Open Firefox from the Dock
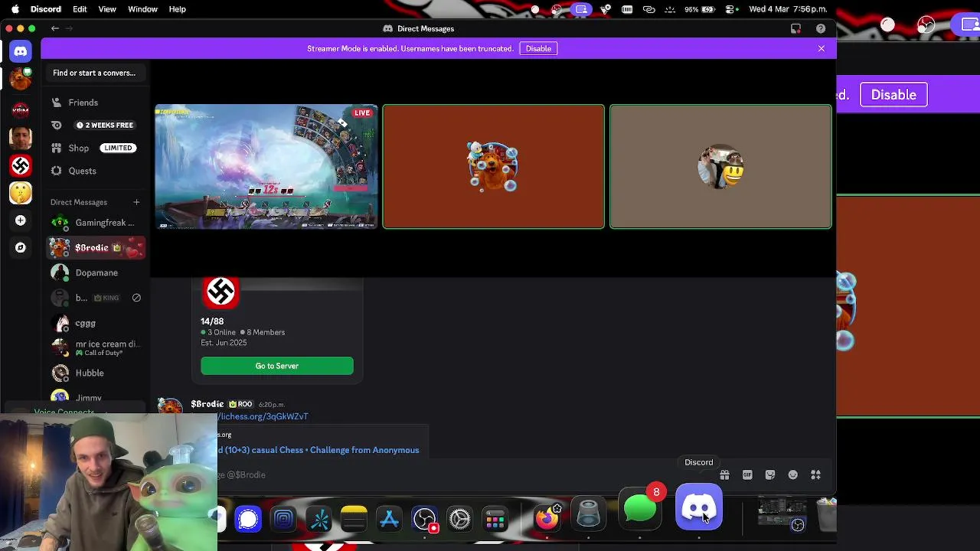The height and width of the screenshot is (551, 980). pyautogui.click(x=547, y=519)
